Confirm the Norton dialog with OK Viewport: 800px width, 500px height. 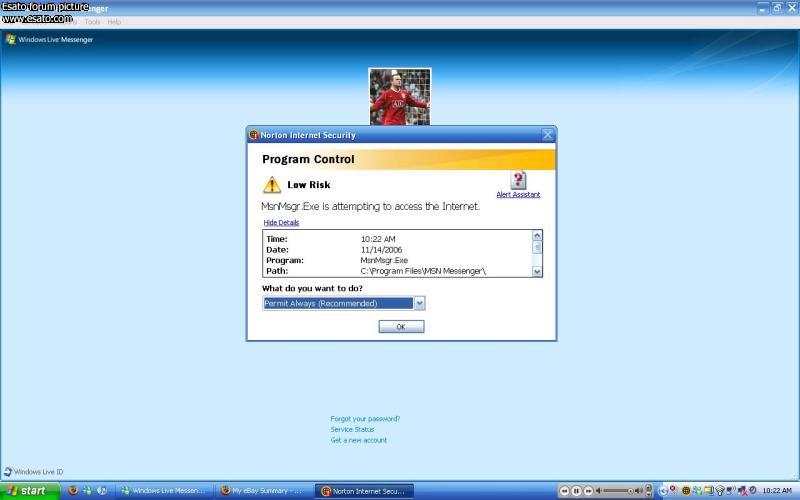point(401,327)
